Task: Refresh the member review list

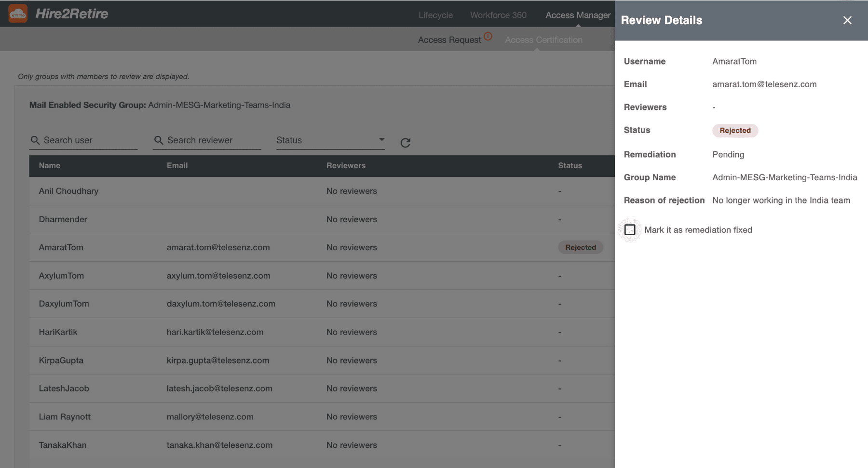Action: click(x=406, y=142)
